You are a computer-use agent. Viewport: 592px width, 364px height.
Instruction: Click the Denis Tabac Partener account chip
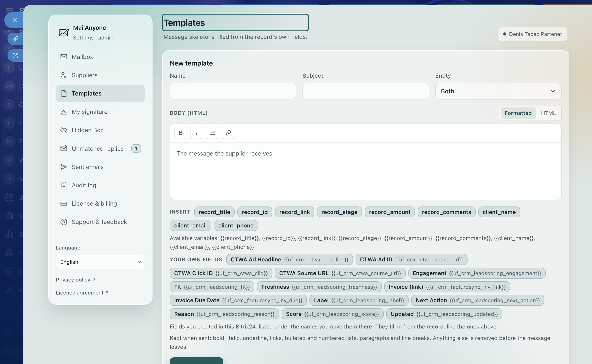tap(532, 34)
